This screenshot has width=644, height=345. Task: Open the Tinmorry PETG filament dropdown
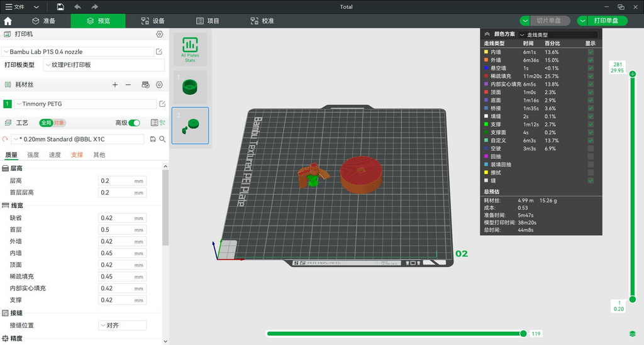(86, 104)
